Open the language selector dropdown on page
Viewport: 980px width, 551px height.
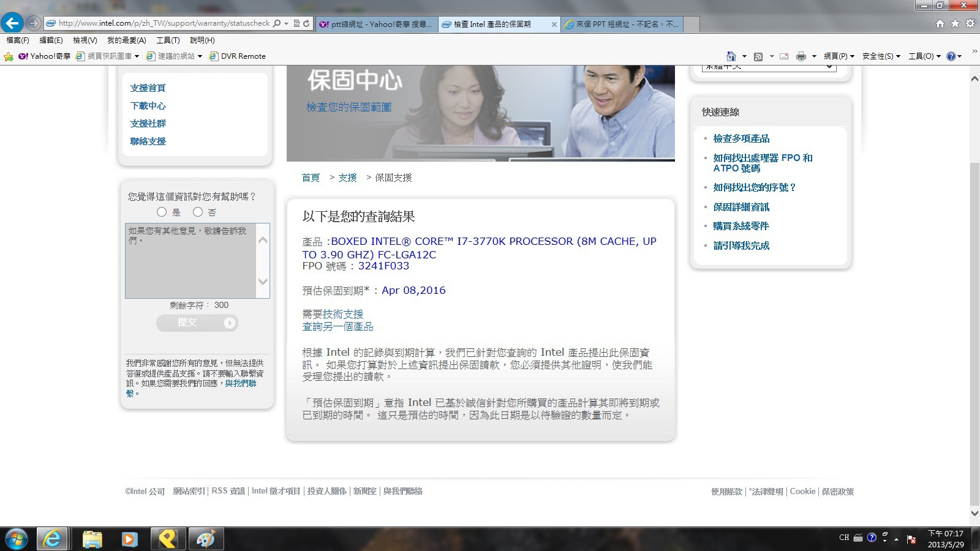tap(769, 67)
